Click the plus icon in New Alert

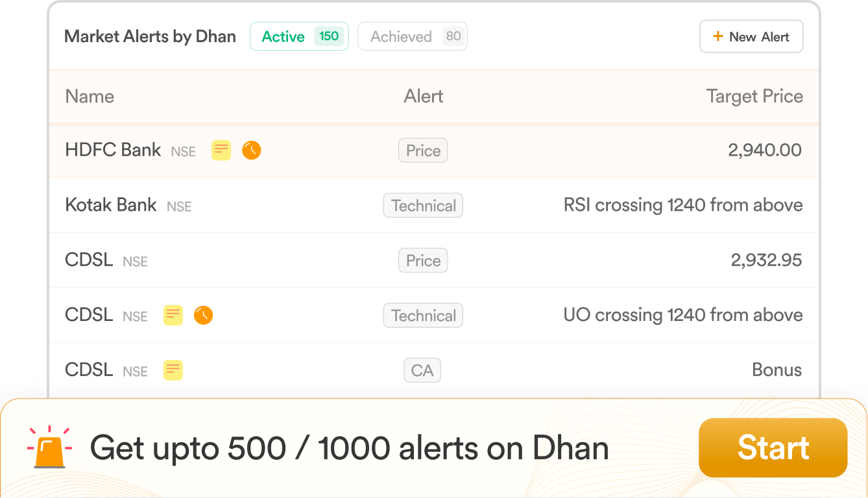[718, 36]
